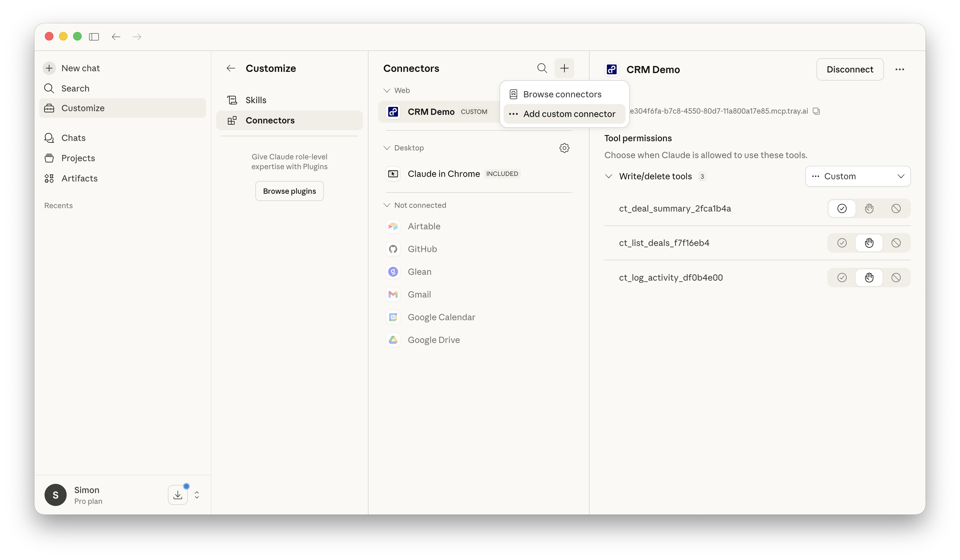
Task: Toggle the sidebar panel icon
Action: [94, 37]
